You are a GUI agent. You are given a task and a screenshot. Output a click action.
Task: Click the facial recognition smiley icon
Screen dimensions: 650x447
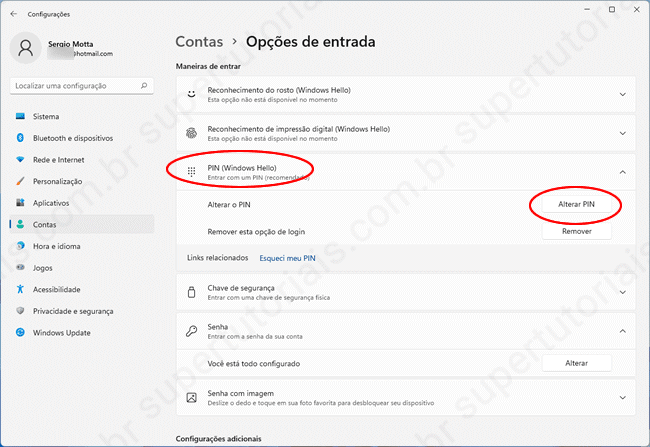click(x=192, y=95)
